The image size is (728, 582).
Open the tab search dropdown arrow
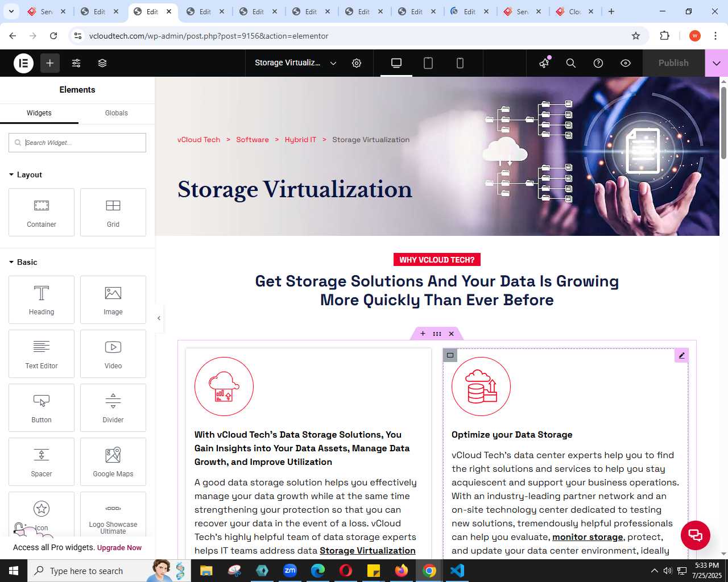[11, 11]
